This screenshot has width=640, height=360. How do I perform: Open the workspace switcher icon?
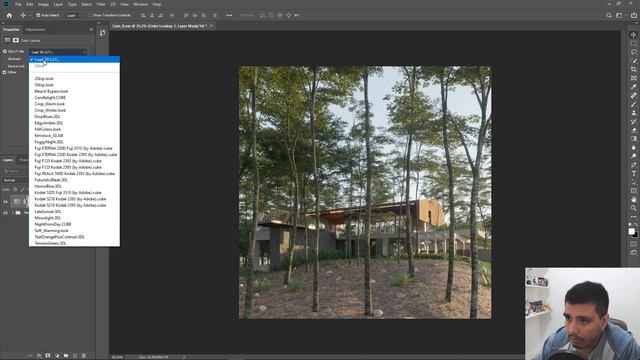620,15
